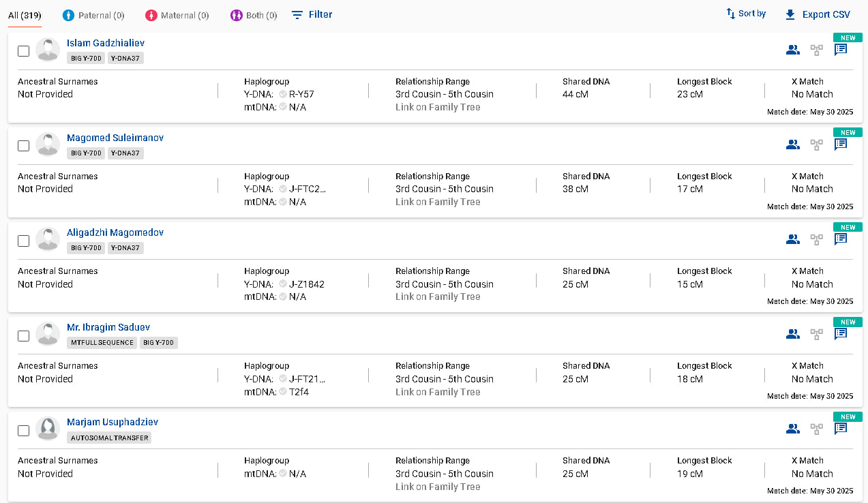Click Y-DNA haplogroup value J-Z1842
Image resolution: width=868 pixels, height=503 pixels.
[307, 284]
